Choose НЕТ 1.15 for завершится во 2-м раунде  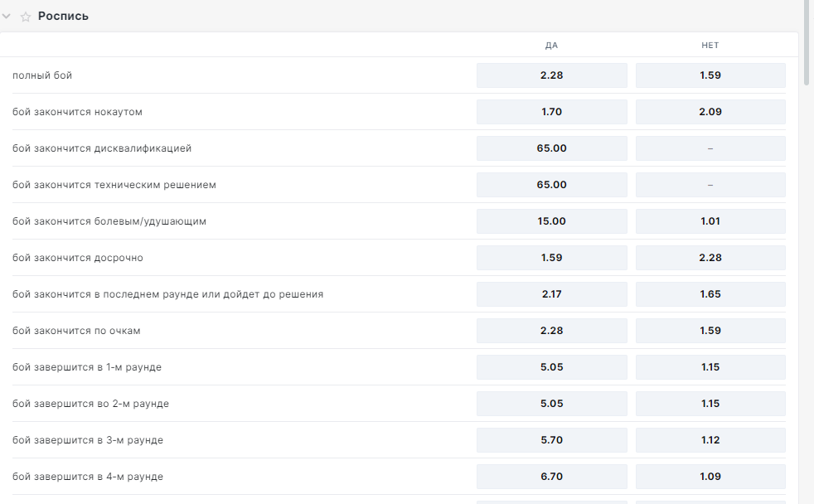[710, 404]
